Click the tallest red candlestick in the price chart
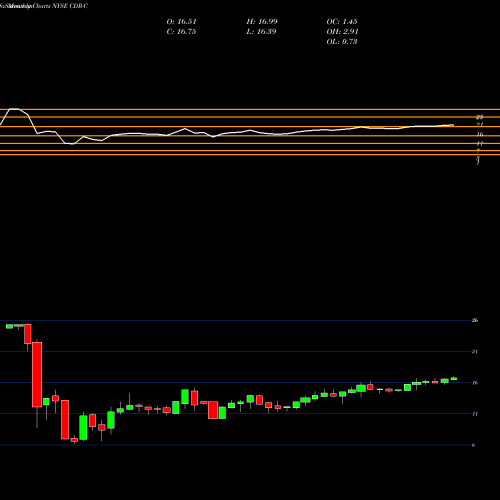Image resolution: width=500 pixels, height=500 pixels. point(37,374)
